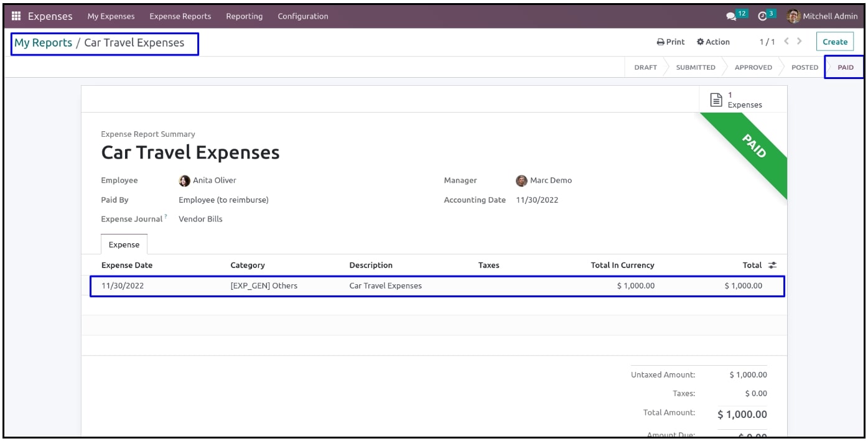Click the PAID status stage

click(846, 67)
